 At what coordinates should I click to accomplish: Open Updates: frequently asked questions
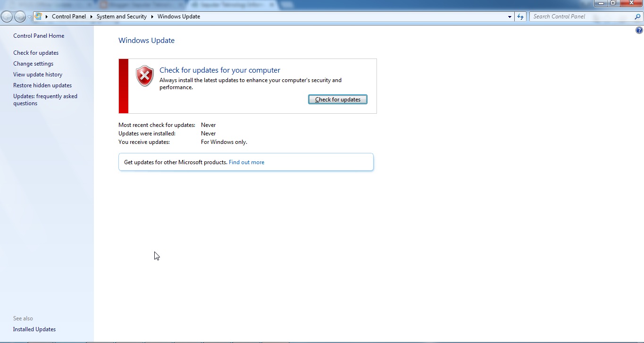pos(45,100)
